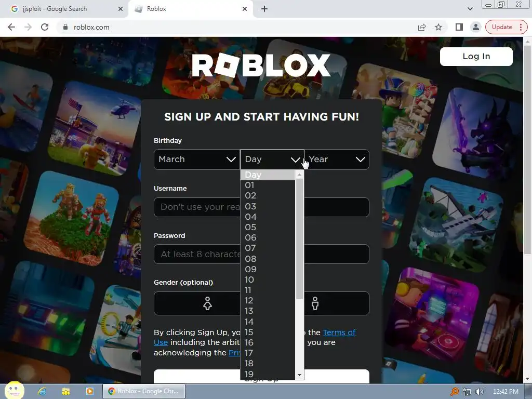Go back with the browser back arrow
The height and width of the screenshot is (399, 532).
11,27
